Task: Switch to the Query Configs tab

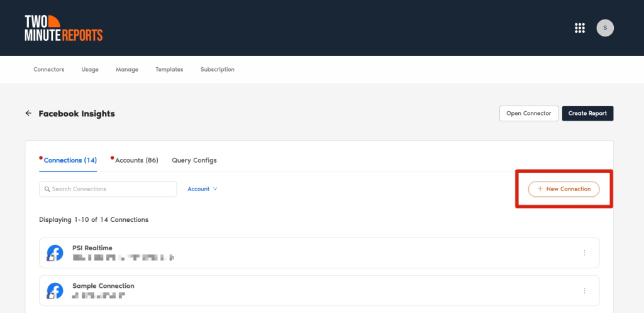Action: (194, 160)
